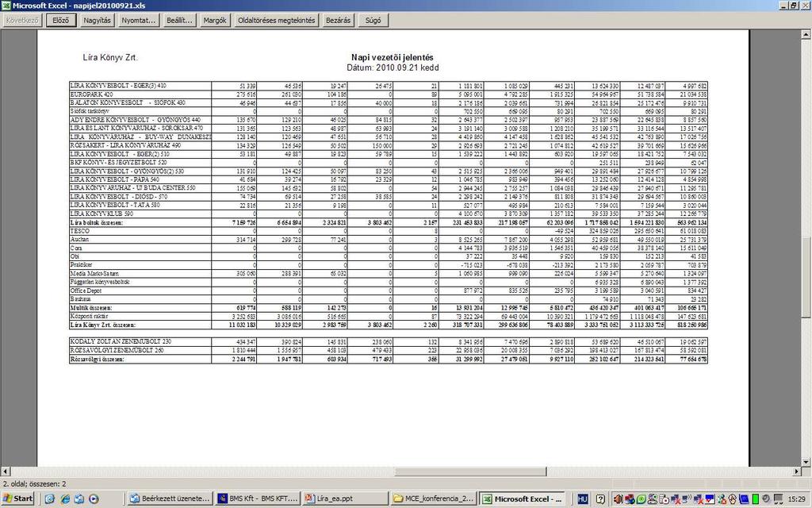Screen dimensions: 812x508
Task: Click row 'KODÁLY ZOLTÁN ZENEMŰBOLT 230'
Action: [389, 341]
